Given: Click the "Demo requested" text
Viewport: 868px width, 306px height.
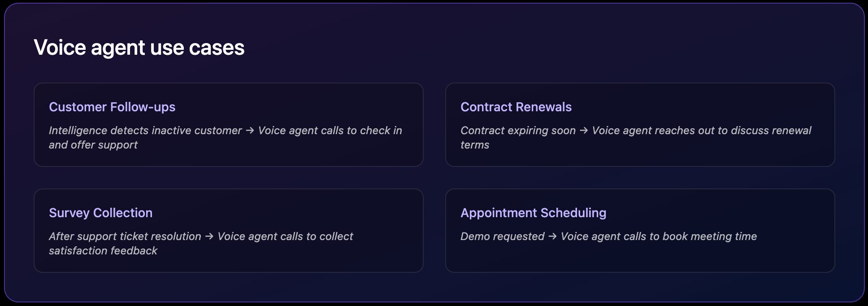Looking at the screenshot, I should tap(502, 236).
